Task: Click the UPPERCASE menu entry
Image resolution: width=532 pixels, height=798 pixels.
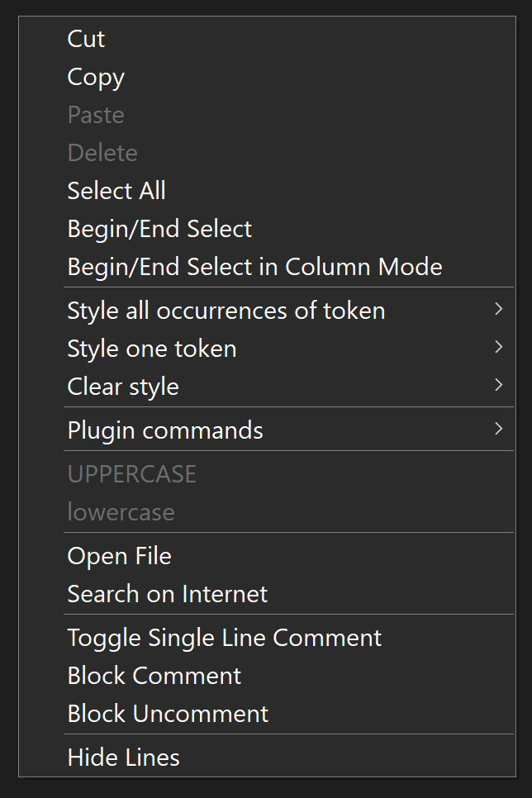Action: tap(131, 473)
